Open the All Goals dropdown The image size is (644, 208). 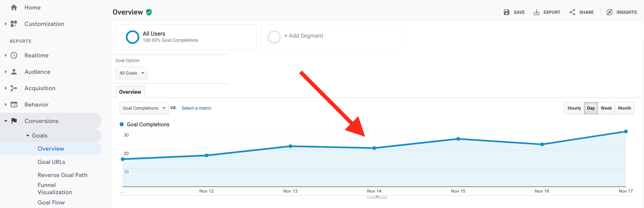pyautogui.click(x=132, y=73)
